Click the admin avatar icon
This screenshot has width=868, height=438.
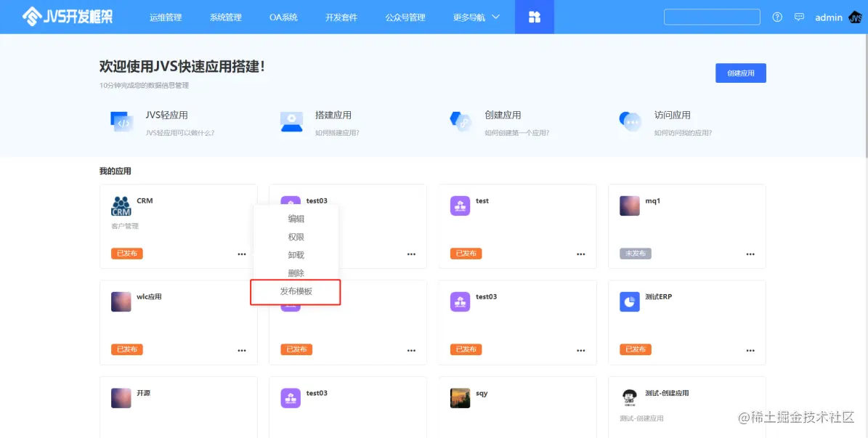coord(855,17)
